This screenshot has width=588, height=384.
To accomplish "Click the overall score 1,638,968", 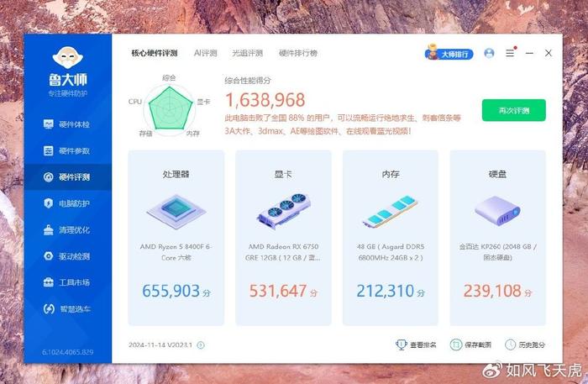I will [265, 100].
